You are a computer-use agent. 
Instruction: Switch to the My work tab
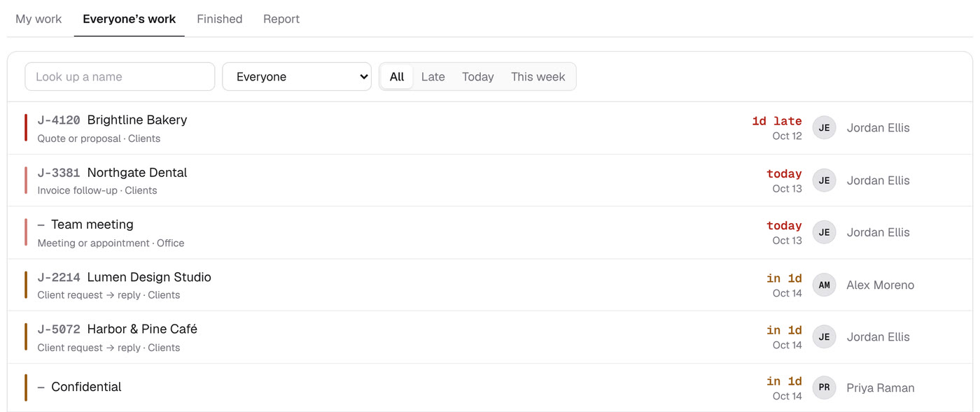click(38, 19)
